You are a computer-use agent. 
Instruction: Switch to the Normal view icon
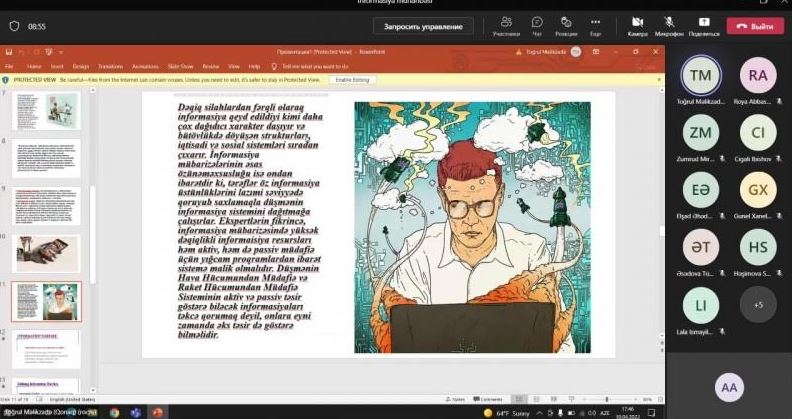point(519,399)
